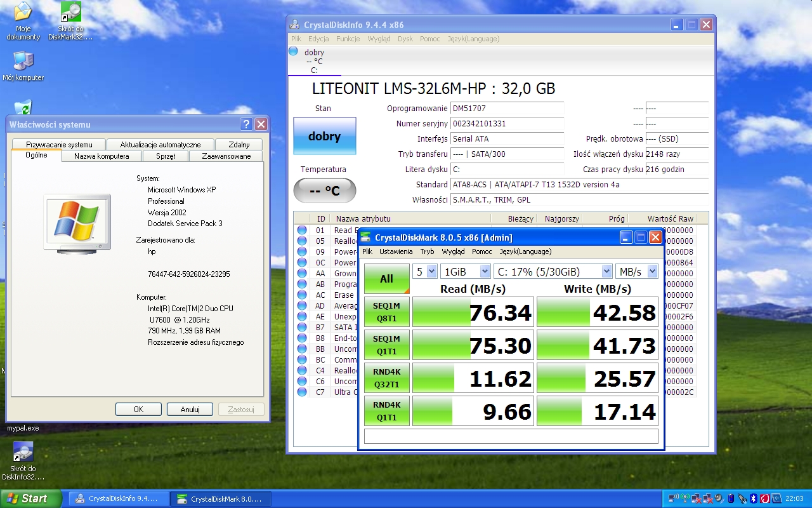Screen dimensions: 812x508
Task: Switch to the Sprzęt tab
Action: point(166,156)
